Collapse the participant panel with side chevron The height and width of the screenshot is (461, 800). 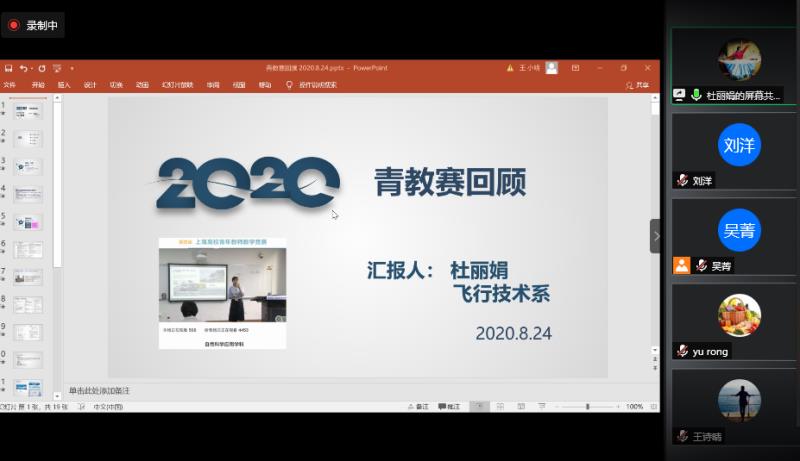pos(655,236)
